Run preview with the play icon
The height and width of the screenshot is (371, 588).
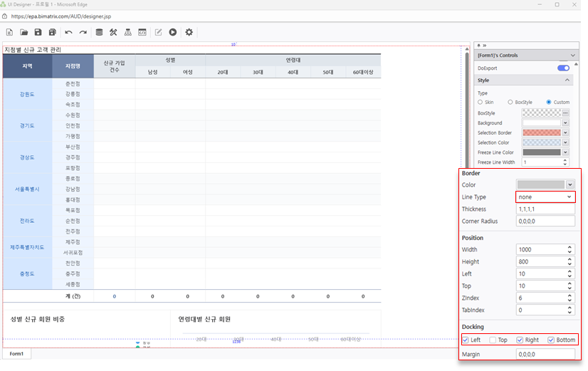click(172, 32)
